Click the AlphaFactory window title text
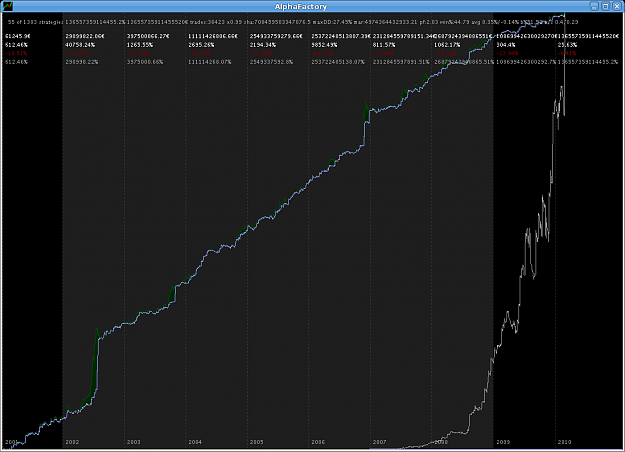The width and height of the screenshot is (625, 452). pos(301,6)
